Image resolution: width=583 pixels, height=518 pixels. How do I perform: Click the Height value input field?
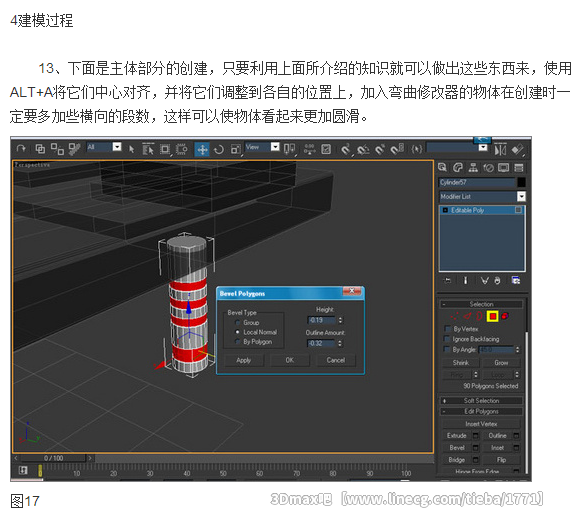pyautogui.click(x=322, y=320)
